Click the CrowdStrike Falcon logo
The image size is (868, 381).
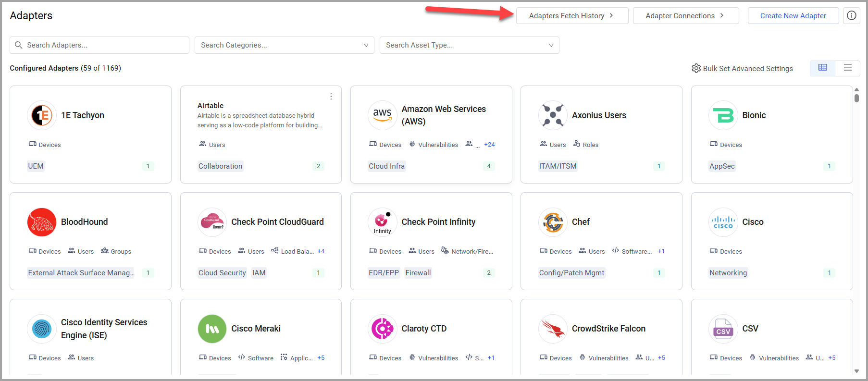tap(553, 329)
